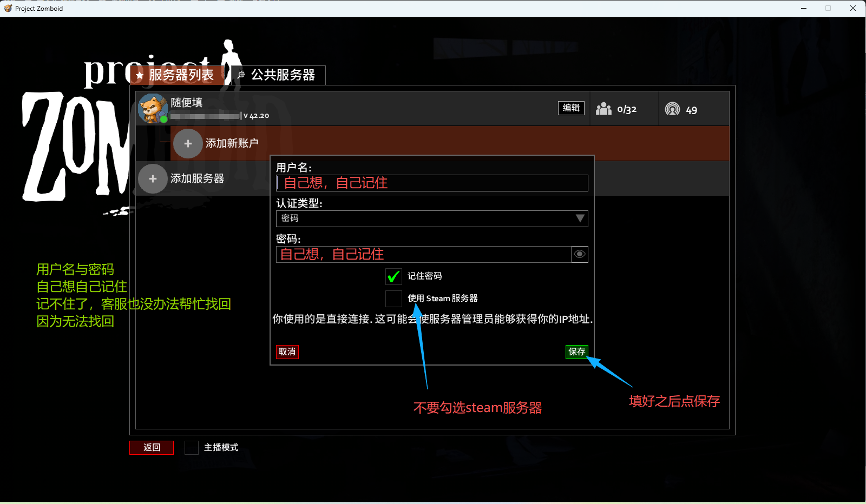
Task: Toggle password visibility eye icon
Action: [580, 254]
